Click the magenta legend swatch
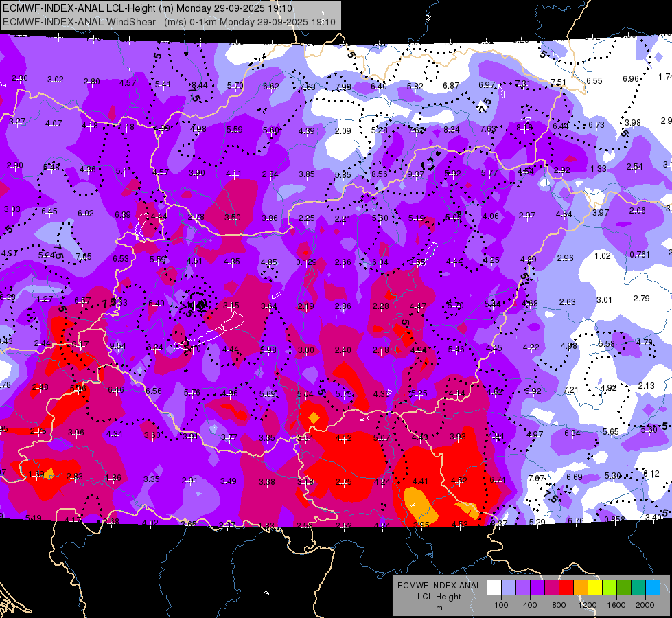 [x=552, y=588]
